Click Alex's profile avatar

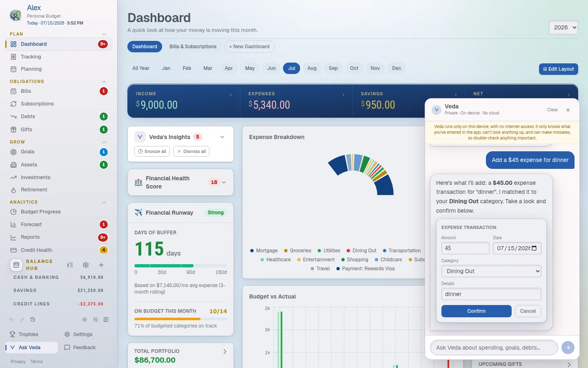click(16, 15)
